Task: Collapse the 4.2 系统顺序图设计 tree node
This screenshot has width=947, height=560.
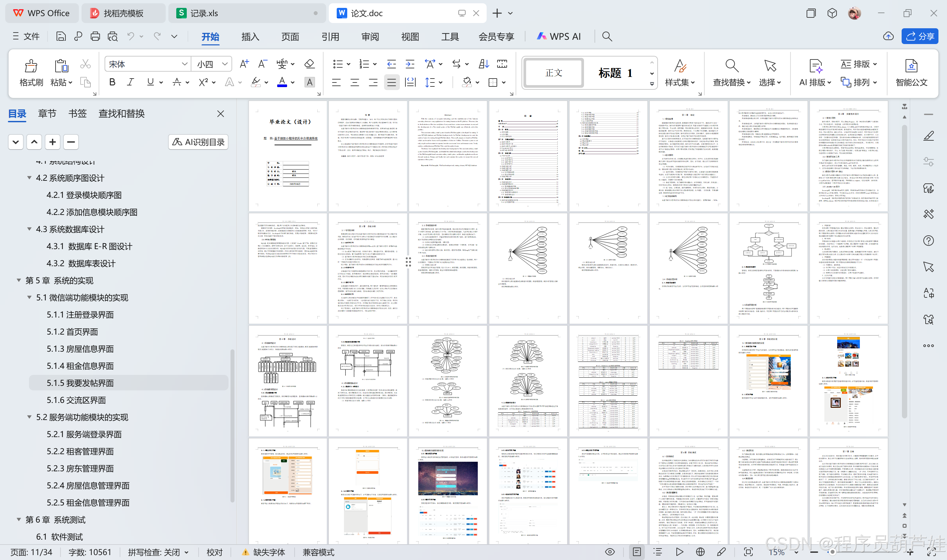Action: point(29,178)
